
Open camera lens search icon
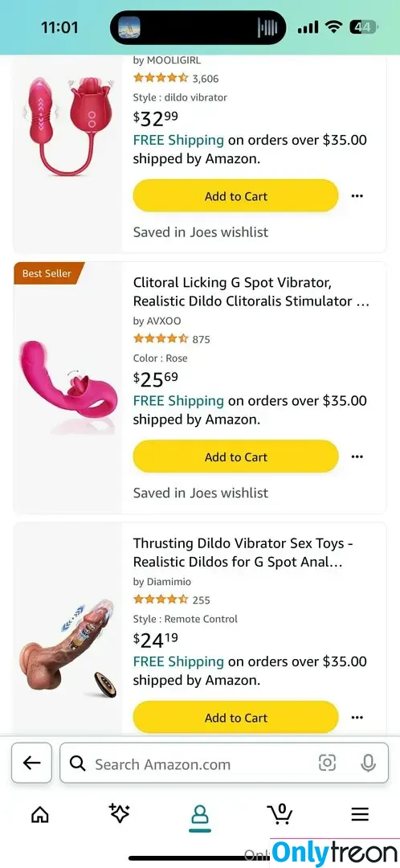(x=327, y=764)
